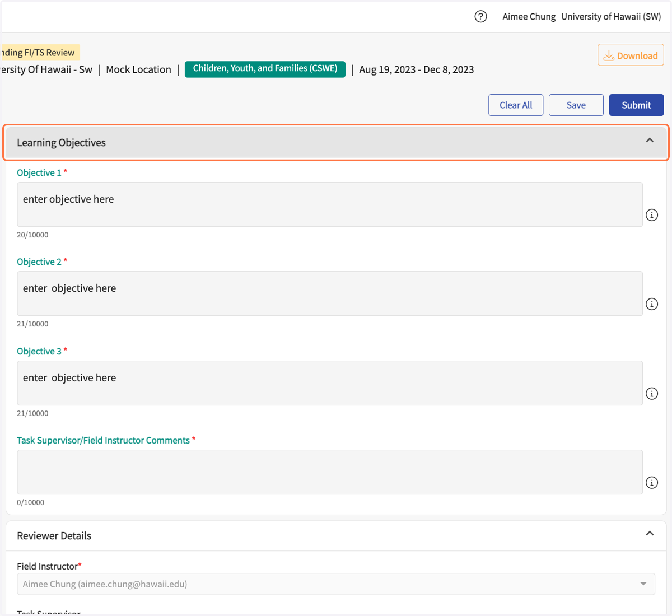Open the help question mark icon
The width and height of the screenshot is (672, 616).
pos(480,17)
